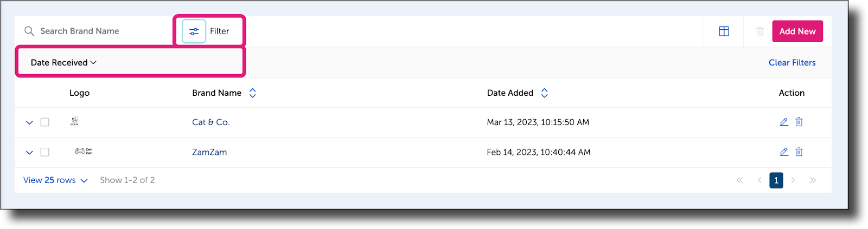Click ZamZam's edit pencil icon
This screenshot has width=868, height=229.
(x=784, y=152)
